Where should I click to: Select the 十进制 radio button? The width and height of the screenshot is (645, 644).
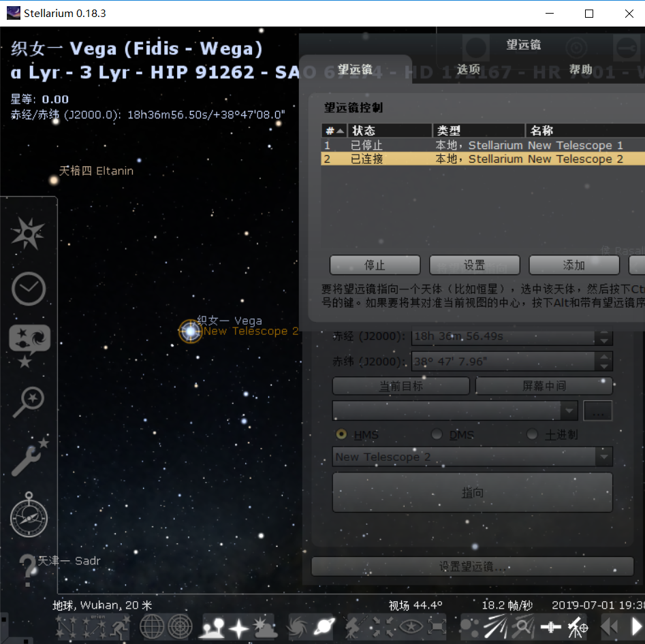(x=533, y=434)
